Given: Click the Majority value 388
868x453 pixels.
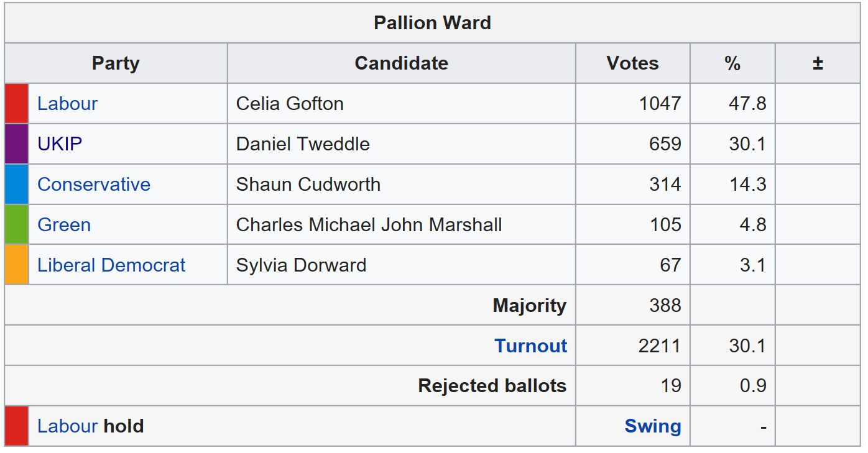Looking at the screenshot, I should [665, 306].
